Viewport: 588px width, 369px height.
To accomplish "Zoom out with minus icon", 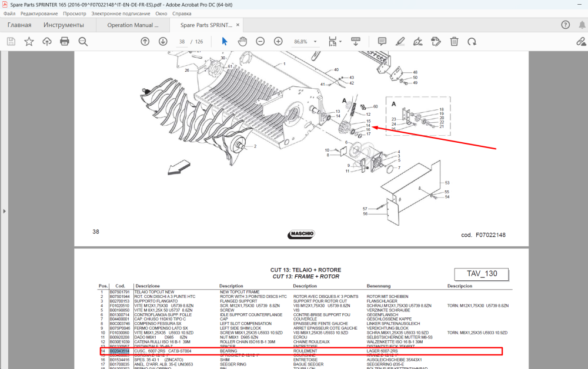I will pos(260,42).
